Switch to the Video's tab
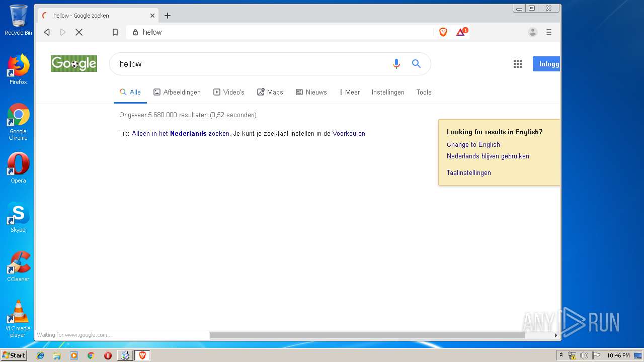 (229, 92)
